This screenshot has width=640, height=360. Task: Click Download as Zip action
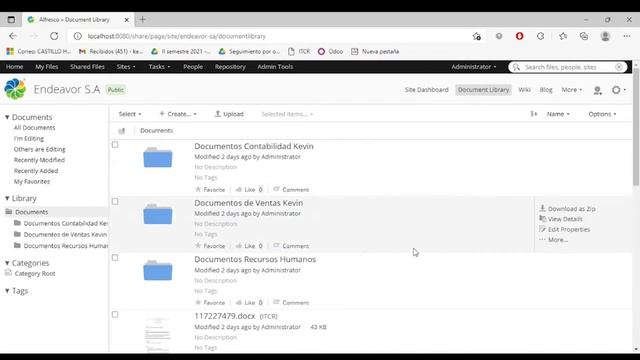567,209
